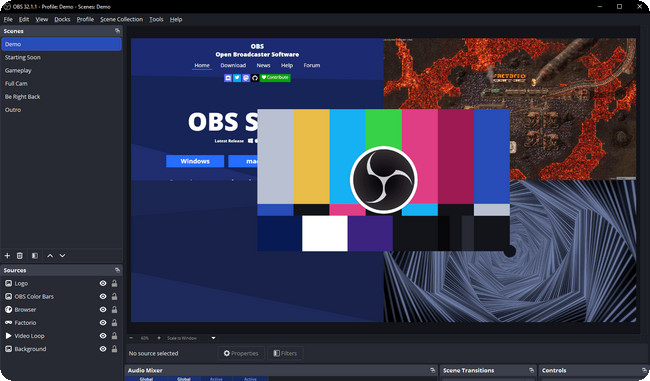Image resolution: width=650 pixels, height=381 pixels.
Task: Click the Windows download button in preview
Action: click(195, 161)
